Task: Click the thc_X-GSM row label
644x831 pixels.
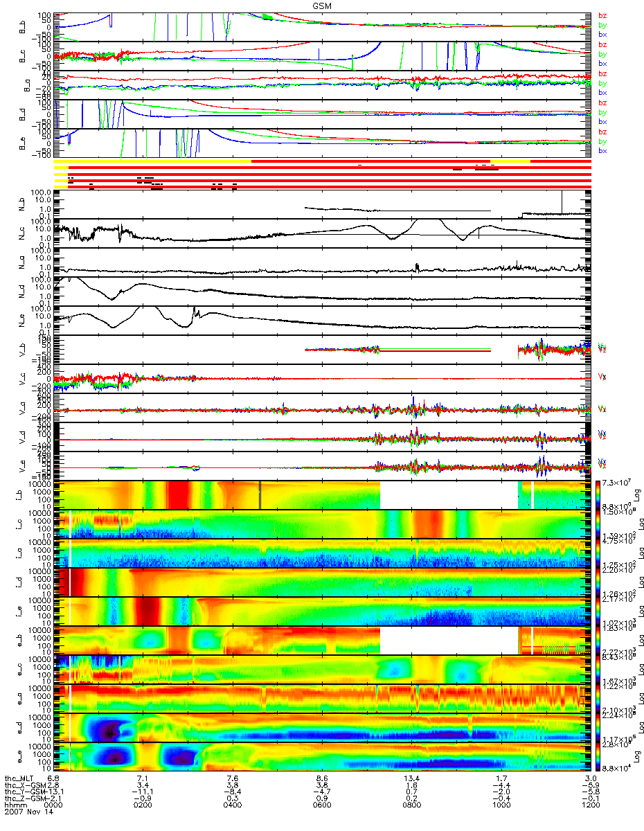Action: (x=25, y=785)
